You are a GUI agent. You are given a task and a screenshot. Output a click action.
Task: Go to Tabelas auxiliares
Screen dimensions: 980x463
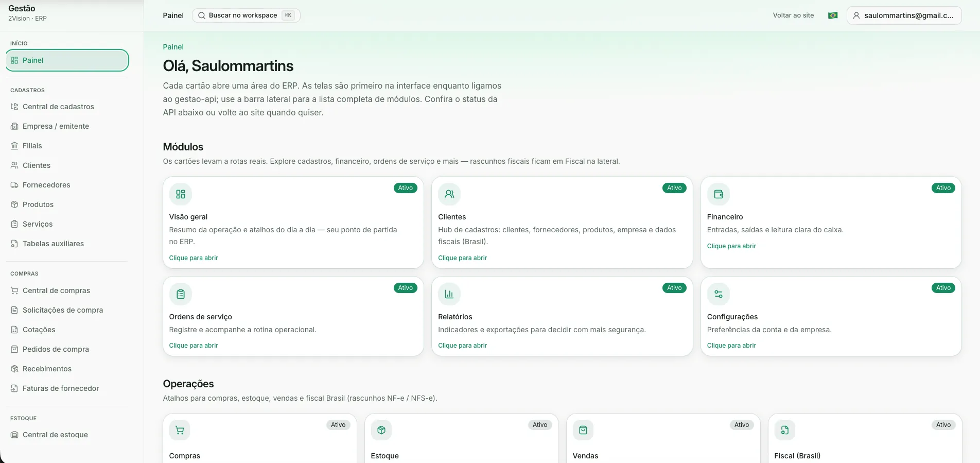(x=67, y=244)
